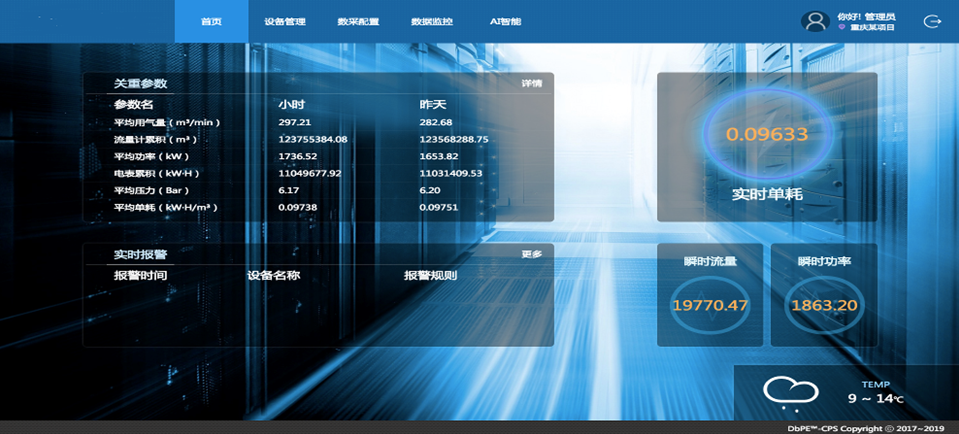Click the 更多 link in 实时报警

point(531,254)
